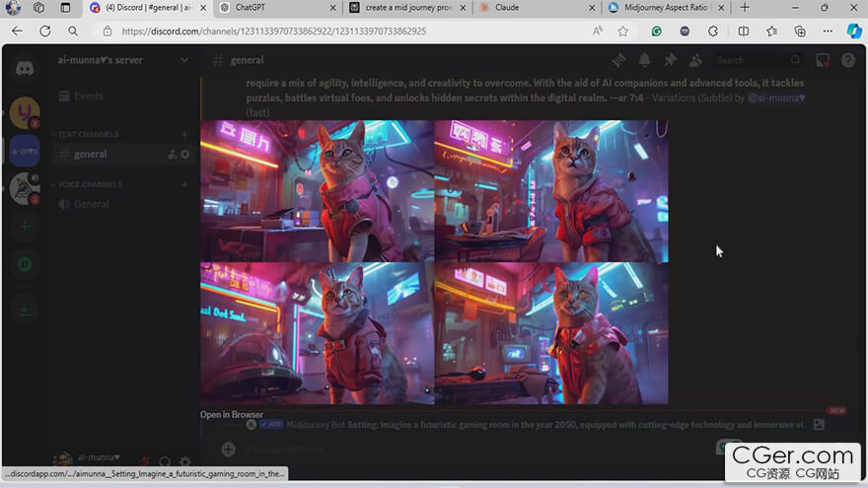Create a new voice channel plus icon
The width and height of the screenshot is (868, 488).
184,184
